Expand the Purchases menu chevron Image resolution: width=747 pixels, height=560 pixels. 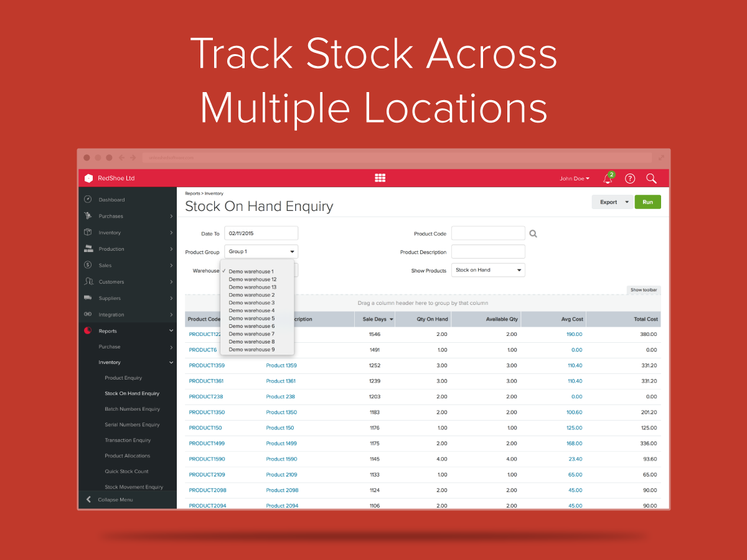coord(171,217)
